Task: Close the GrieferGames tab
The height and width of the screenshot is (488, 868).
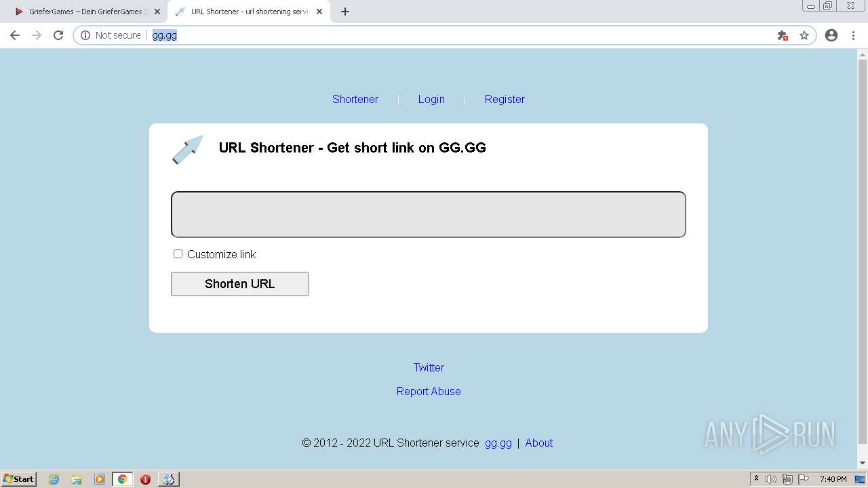Action: (157, 12)
